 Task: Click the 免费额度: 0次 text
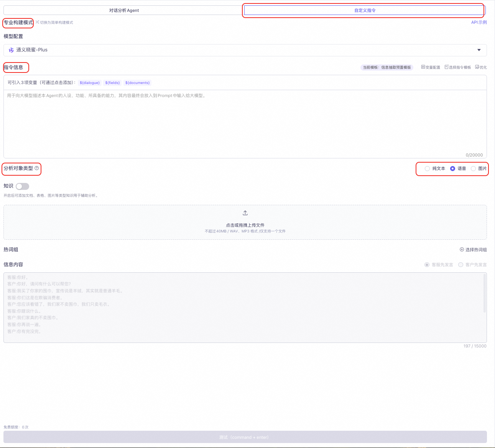point(16,427)
